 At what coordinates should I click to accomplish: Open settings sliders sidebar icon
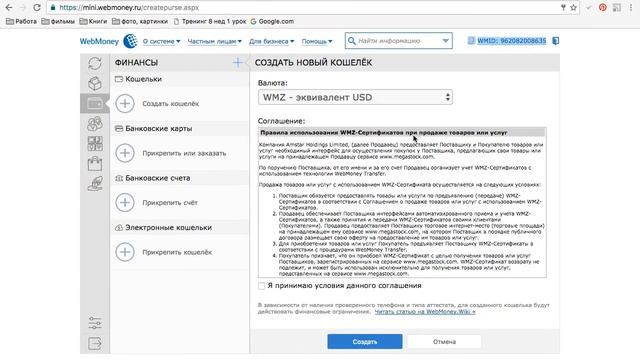coord(95,323)
